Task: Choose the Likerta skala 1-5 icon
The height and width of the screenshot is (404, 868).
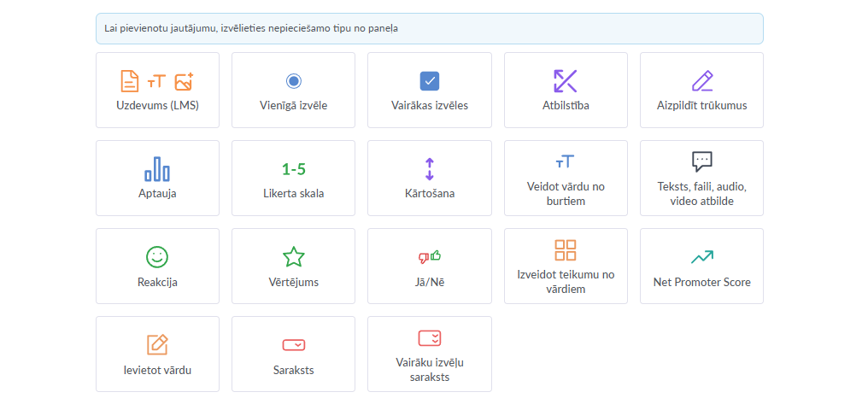Action: tap(293, 169)
